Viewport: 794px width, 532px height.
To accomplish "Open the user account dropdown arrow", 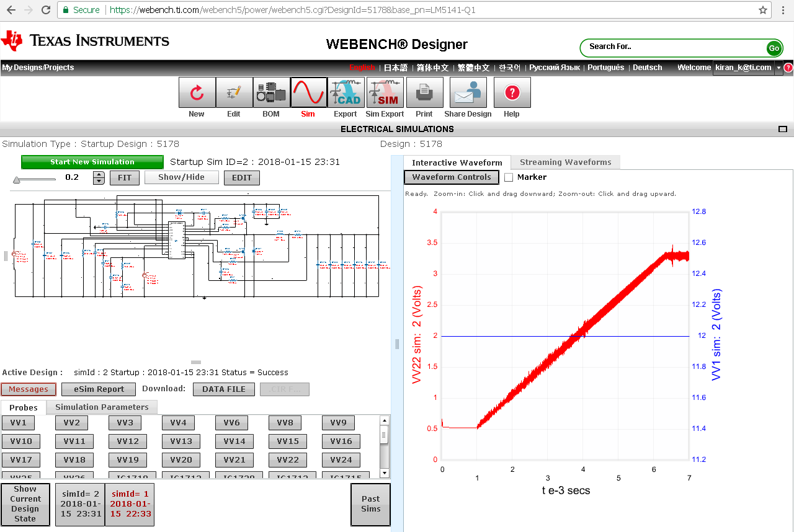I will [x=778, y=68].
